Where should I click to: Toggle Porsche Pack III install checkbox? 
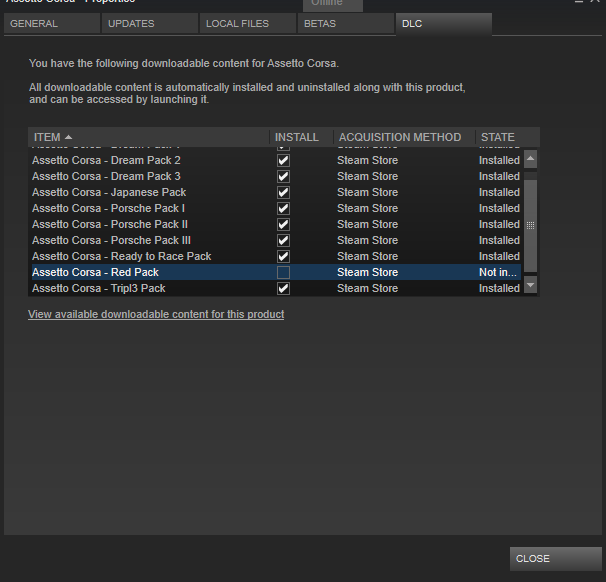[283, 240]
